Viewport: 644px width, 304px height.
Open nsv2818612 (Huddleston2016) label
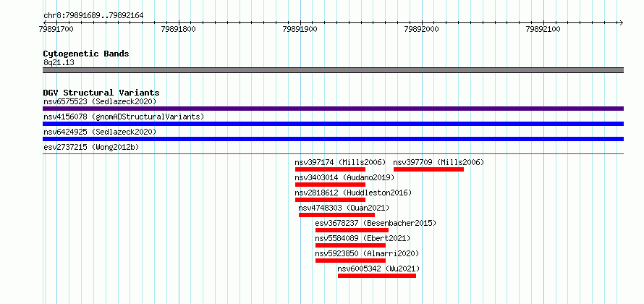click(353, 193)
